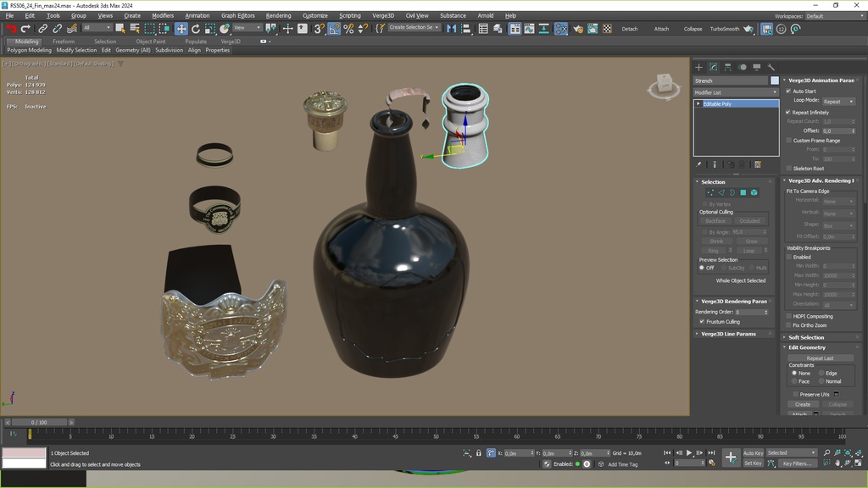Click the Repeat Last button
Screen dimensions: 868x488
click(x=819, y=358)
